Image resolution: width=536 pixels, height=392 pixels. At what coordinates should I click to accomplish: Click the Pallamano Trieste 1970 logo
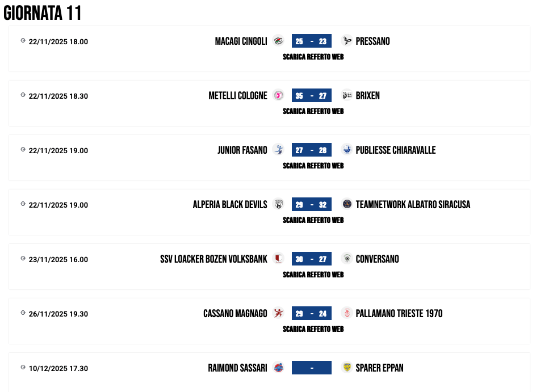pyautogui.click(x=346, y=313)
